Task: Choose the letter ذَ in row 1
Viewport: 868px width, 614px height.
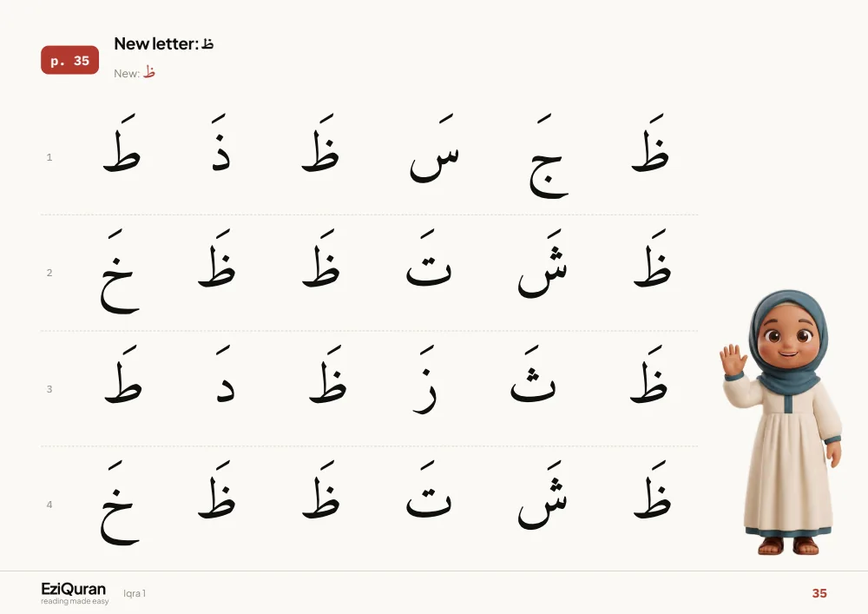Action: (220, 142)
